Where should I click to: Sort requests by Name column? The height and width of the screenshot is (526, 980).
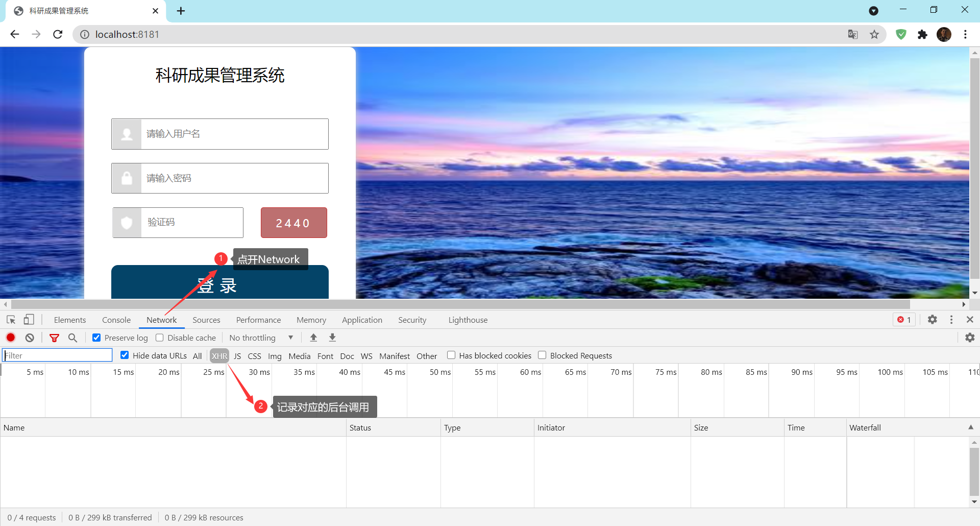pyautogui.click(x=173, y=427)
